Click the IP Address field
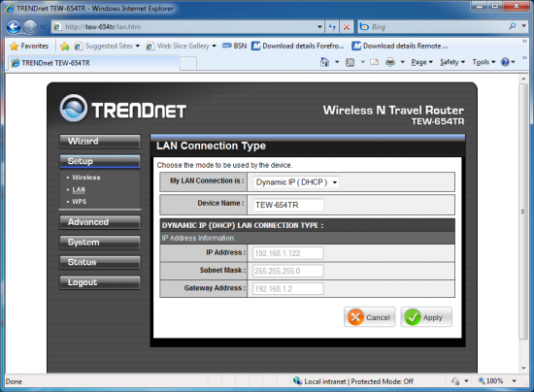This screenshot has width=534, height=392. click(288, 253)
